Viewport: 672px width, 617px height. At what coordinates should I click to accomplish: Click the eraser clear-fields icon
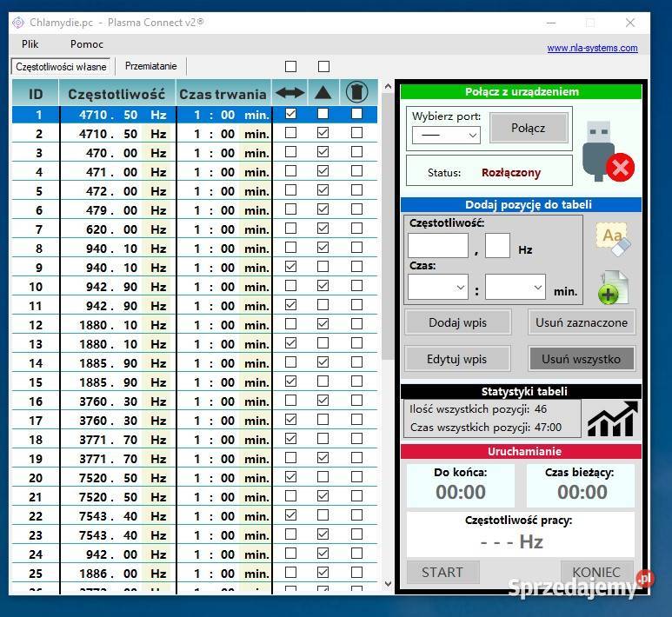(613, 239)
